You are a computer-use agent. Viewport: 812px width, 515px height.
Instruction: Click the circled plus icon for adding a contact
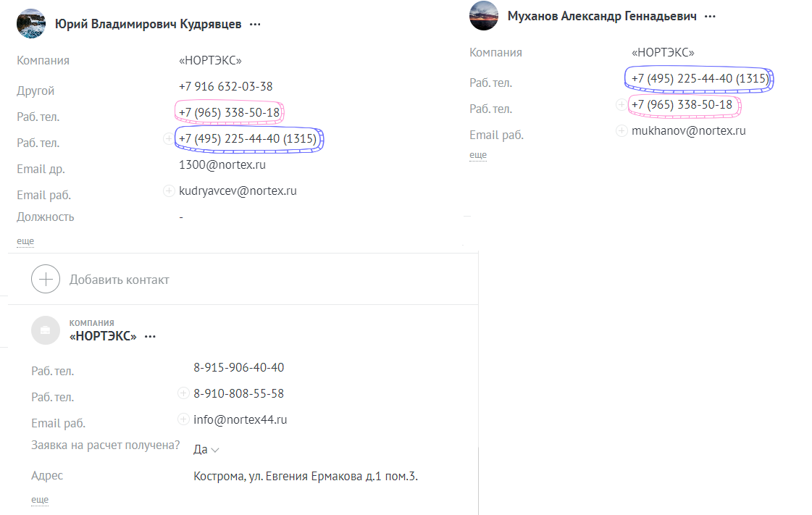tap(46, 280)
